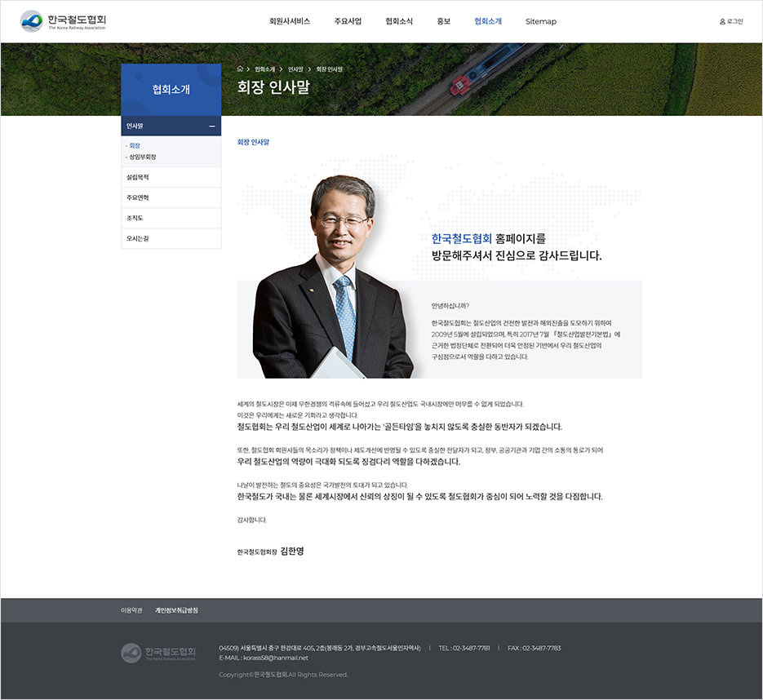This screenshot has height=700, width=763.
Task: Select 상임부회장 in the sidebar submenu
Action: (142, 157)
